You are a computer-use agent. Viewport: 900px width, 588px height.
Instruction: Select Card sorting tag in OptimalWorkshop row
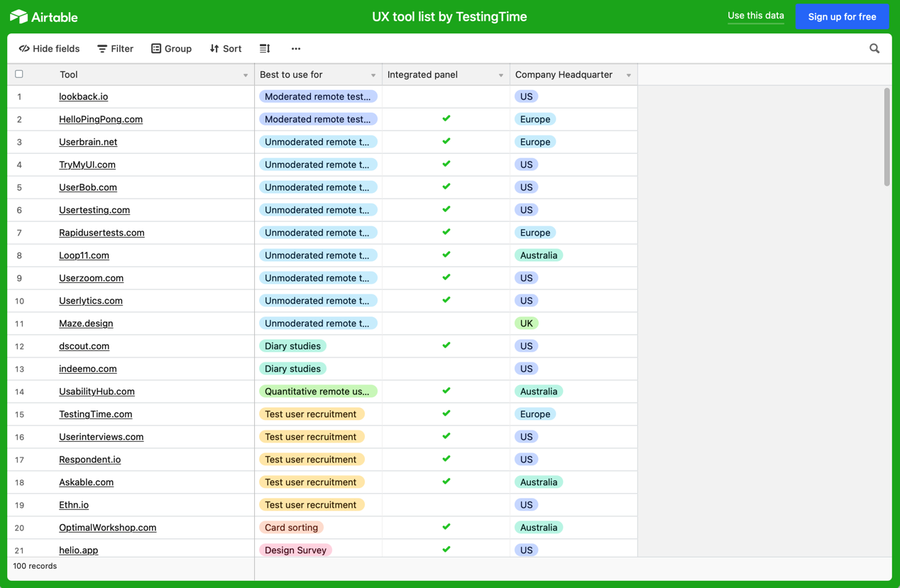291,528
